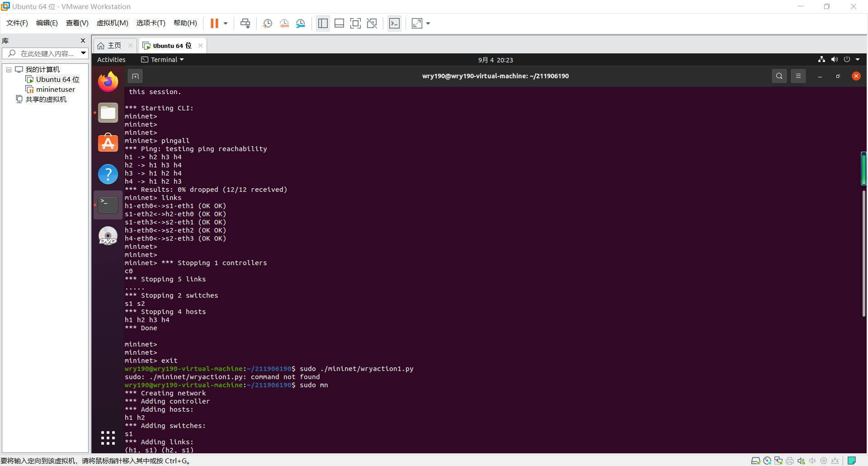This screenshot has height=466, width=868.
Task: Toggle the library sidebar view
Action: 323,24
